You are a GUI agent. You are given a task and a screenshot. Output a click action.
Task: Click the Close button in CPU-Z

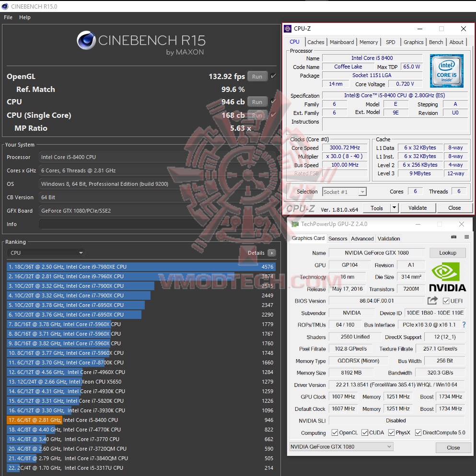point(454,208)
